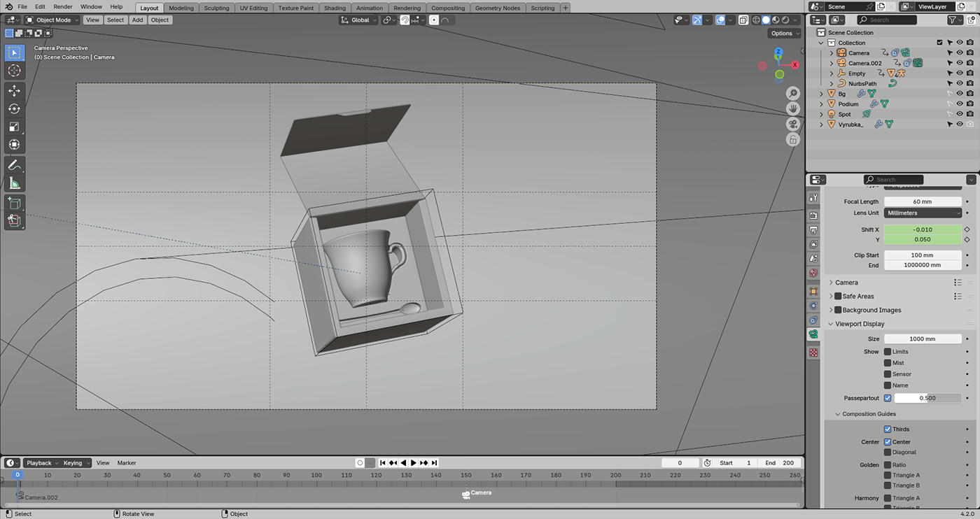Select the Measure ruler tool
Image resolution: width=980 pixels, height=519 pixels.
point(14,184)
